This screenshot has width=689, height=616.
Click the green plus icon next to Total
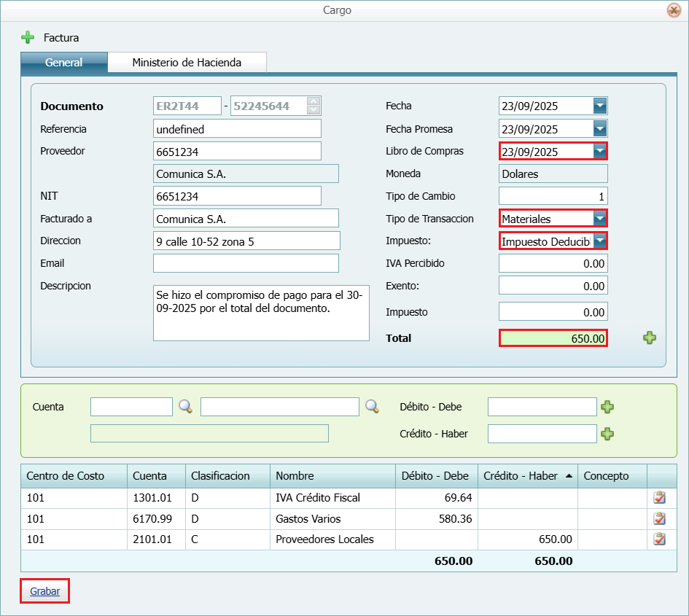(x=649, y=338)
